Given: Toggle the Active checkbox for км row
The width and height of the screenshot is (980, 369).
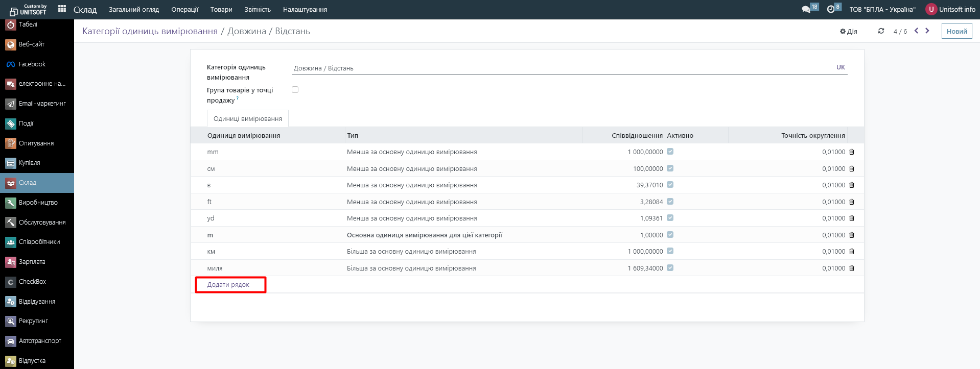Looking at the screenshot, I should (670, 251).
